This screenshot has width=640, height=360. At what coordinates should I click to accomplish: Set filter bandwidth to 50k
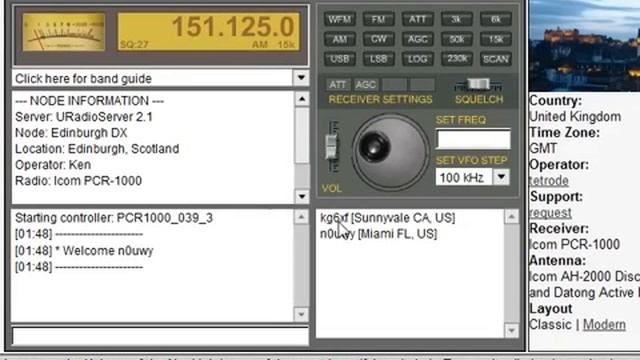(456, 39)
